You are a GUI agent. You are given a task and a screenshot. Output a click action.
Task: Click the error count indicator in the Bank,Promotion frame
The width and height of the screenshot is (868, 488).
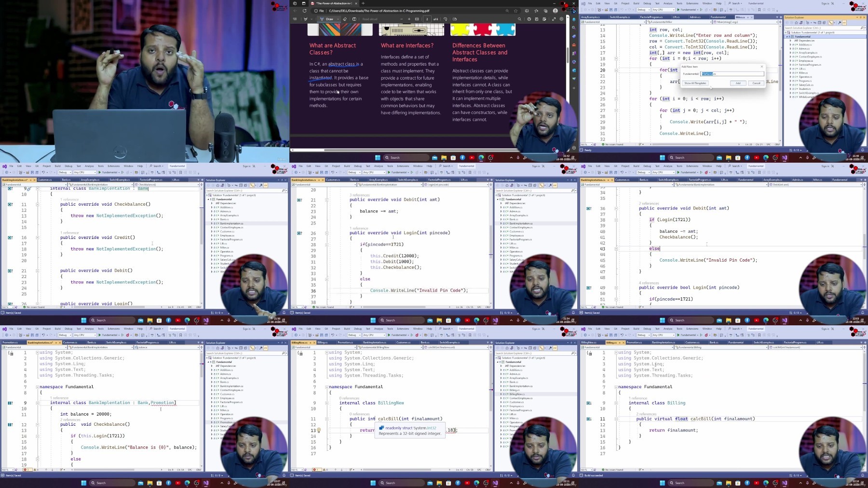(x=27, y=470)
